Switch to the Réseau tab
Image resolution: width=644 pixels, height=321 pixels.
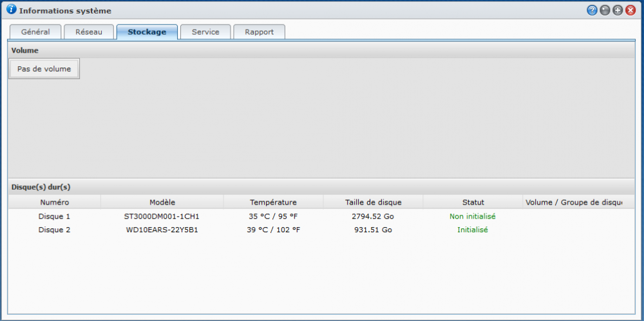point(89,32)
